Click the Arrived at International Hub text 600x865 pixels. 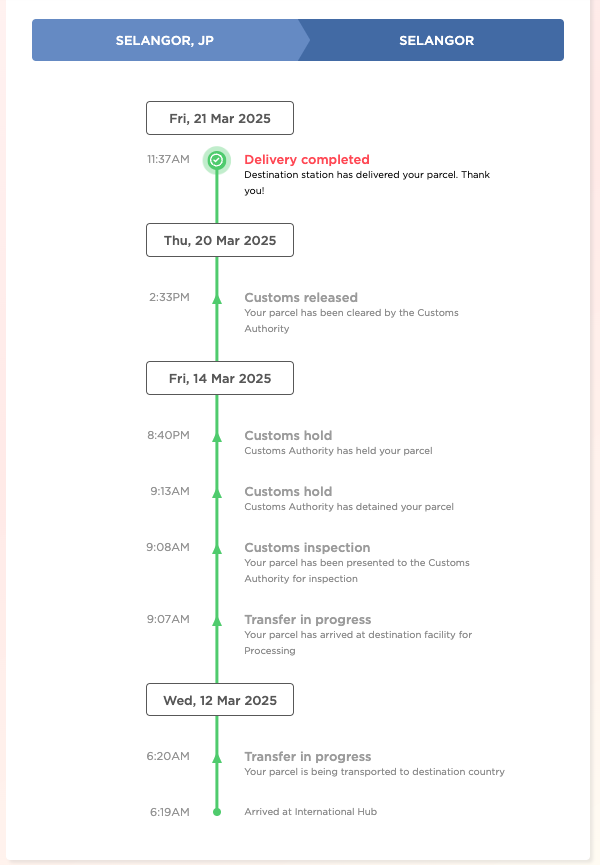[308, 812]
